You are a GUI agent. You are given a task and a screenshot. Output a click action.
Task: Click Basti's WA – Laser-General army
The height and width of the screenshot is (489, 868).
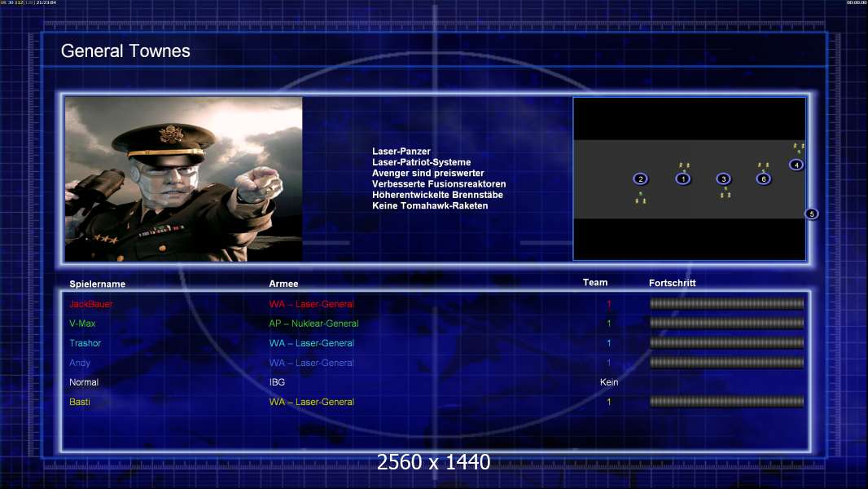pos(311,402)
